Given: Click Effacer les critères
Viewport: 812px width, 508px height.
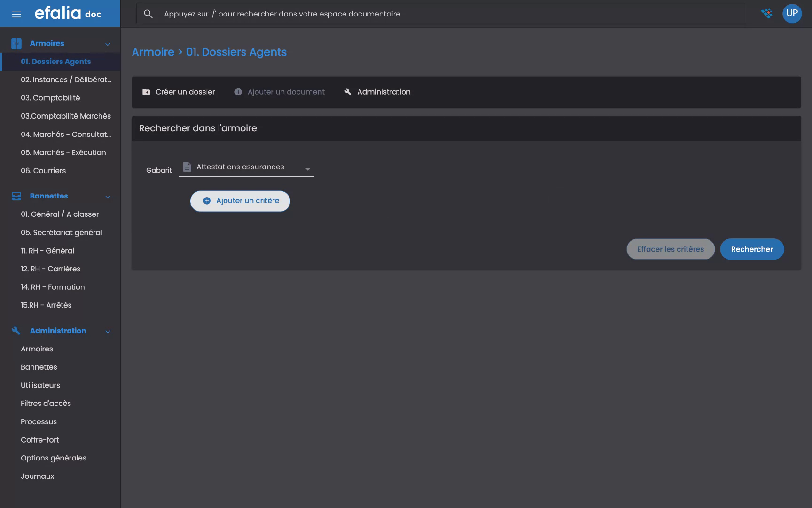Looking at the screenshot, I should pyautogui.click(x=671, y=249).
